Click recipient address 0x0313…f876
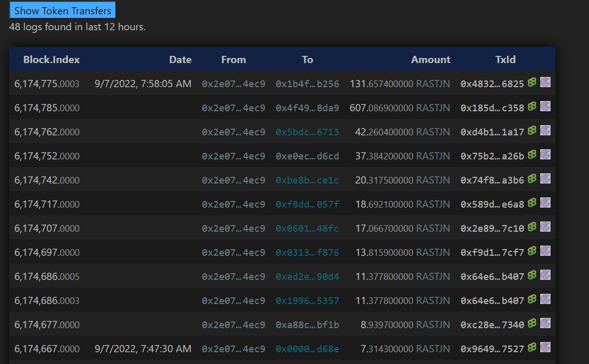This screenshot has height=364, width=589. (307, 253)
